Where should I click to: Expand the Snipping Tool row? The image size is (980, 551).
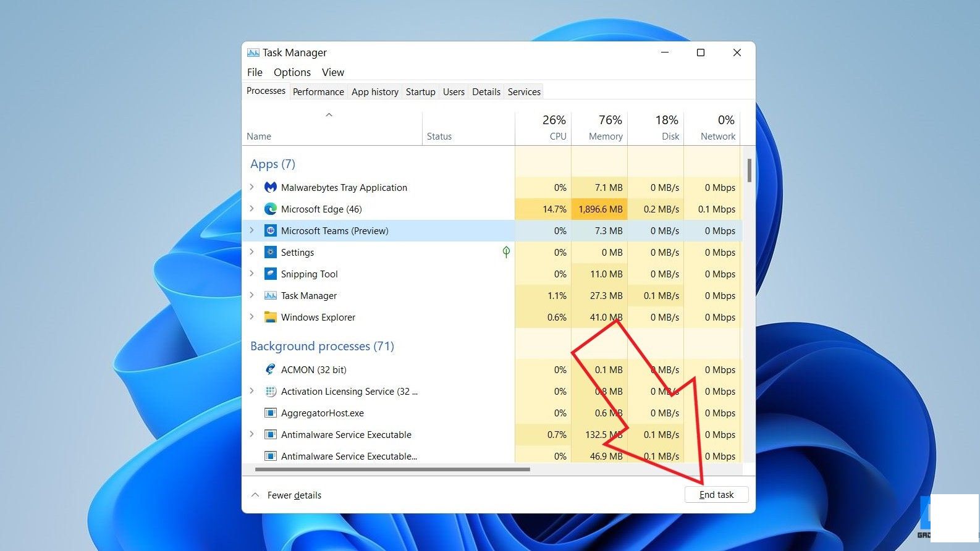[x=251, y=273]
